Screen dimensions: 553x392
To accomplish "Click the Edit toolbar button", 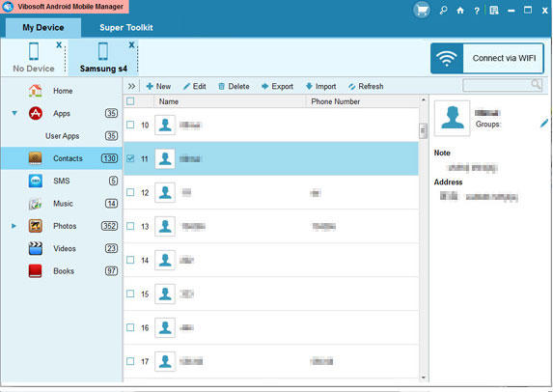I will click(x=195, y=87).
